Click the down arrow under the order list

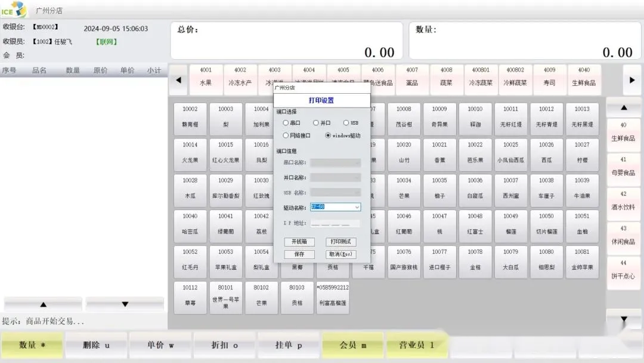(x=125, y=304)
